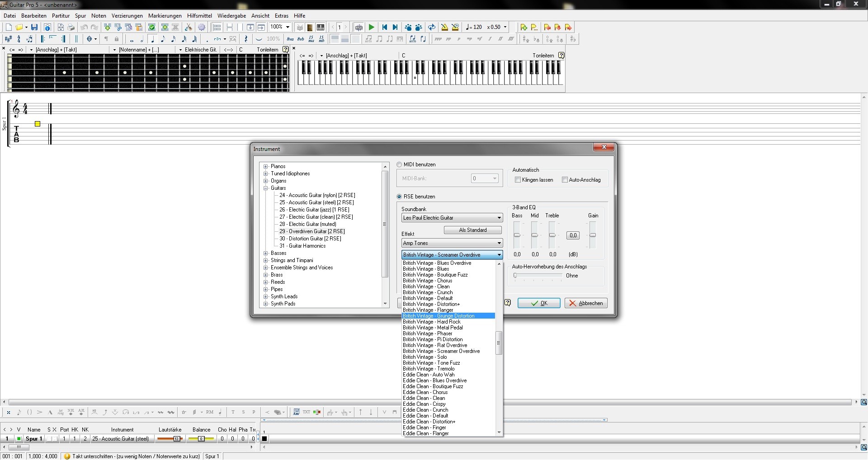
Task: Adjust the Balance slider for Spur 1
Action: click(x=201, y=439)
